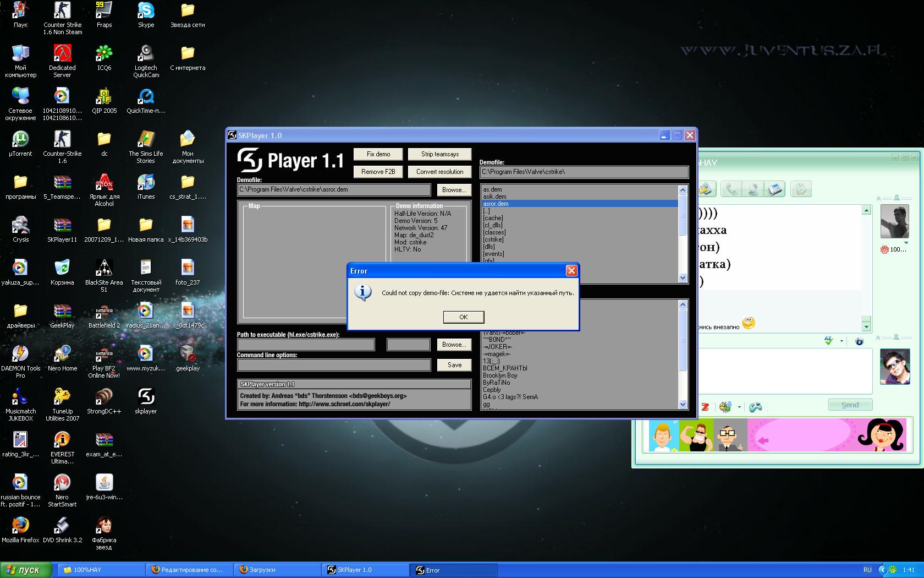Click the voice call phone icon in the chat window
Viewport: 924px width, 578px height.
732,189
